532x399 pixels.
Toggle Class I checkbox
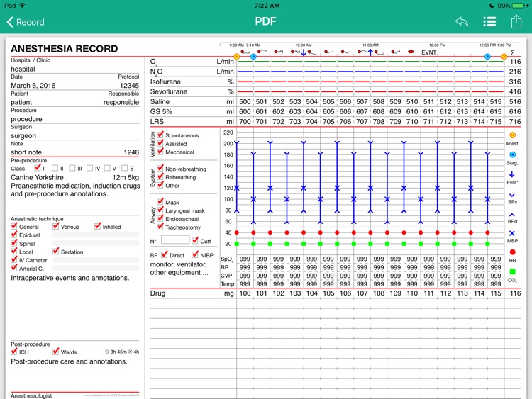(38, 168)
